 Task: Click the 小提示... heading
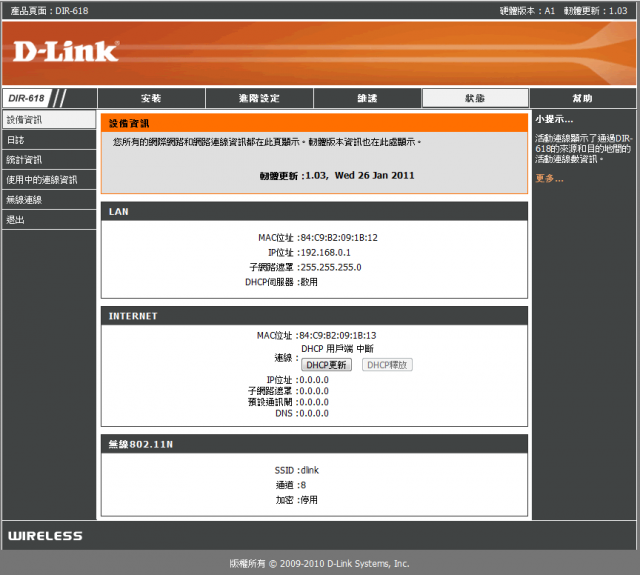point(554,119)
